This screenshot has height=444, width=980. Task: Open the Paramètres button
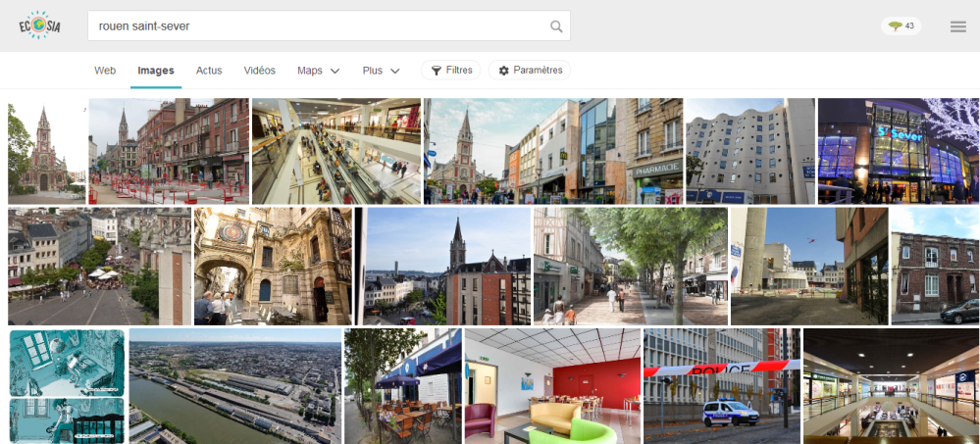[x=530, y=70]
